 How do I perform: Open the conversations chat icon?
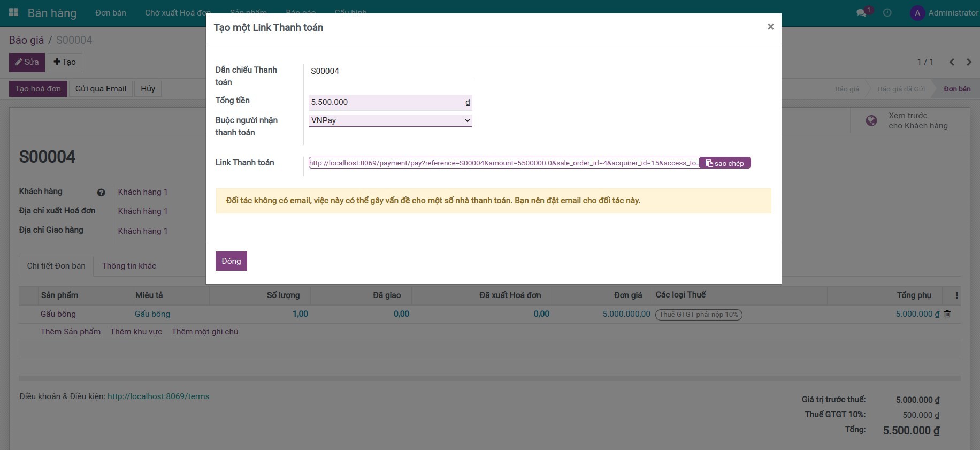[x=861, y=13]
